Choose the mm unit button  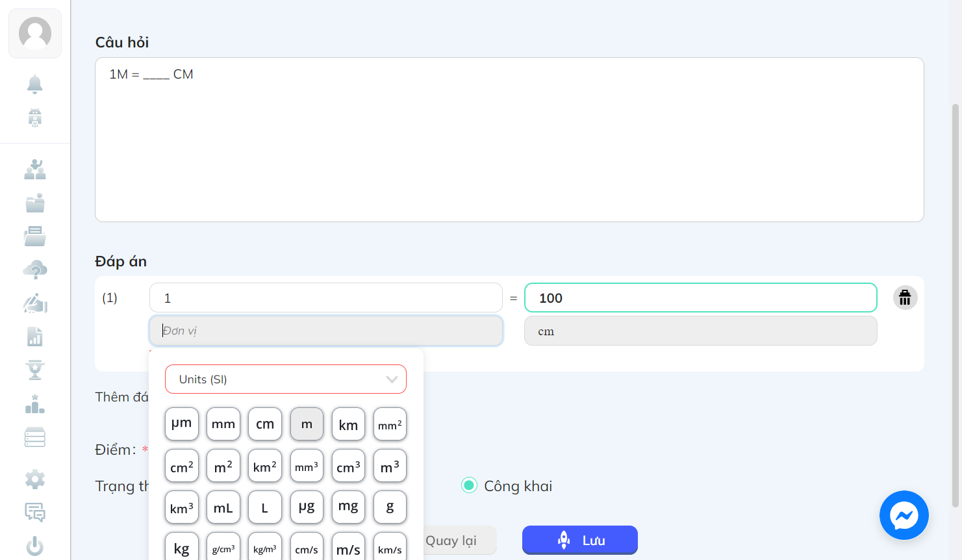pyautogui.click(x=223, y=424)
